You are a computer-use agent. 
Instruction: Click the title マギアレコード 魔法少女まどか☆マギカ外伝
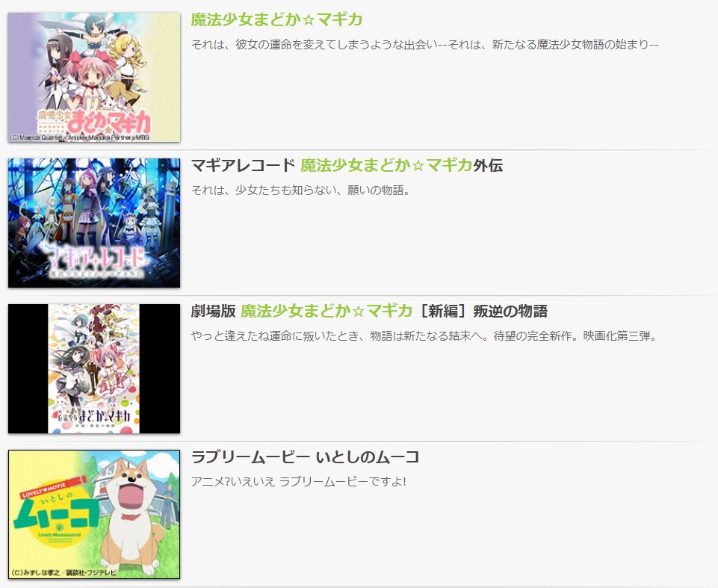[x=347, y=165]
